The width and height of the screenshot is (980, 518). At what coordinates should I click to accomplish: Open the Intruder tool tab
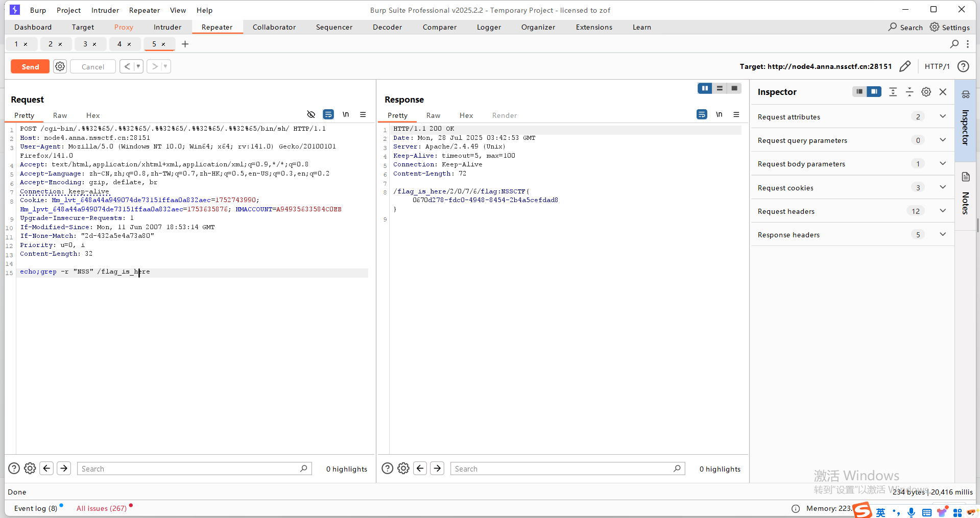[x=168, y=28]
